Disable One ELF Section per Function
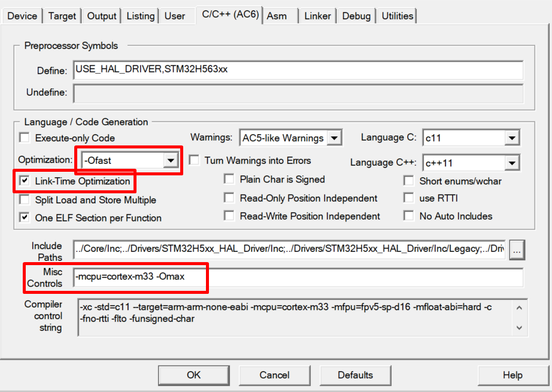552x392 pixels. coord(24,217)
